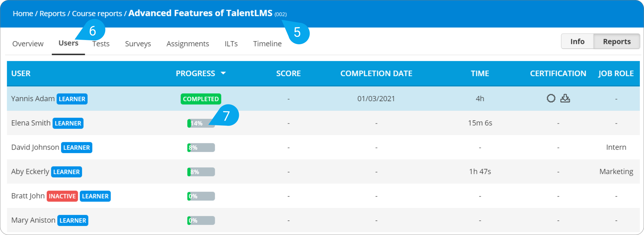Image resolution: width=644 pixels, height=235 pixels.
Task: Go to Home breadcrumb link
Action: 23,13
